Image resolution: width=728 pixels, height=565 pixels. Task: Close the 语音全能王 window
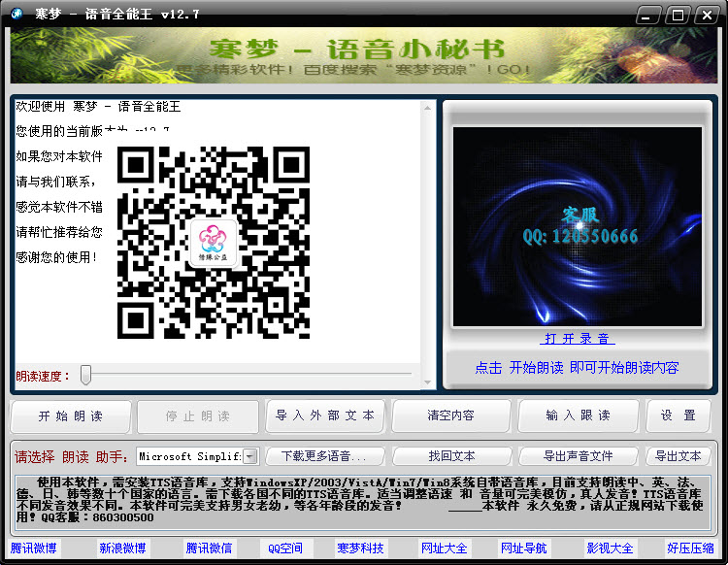[x=707, y=15]
